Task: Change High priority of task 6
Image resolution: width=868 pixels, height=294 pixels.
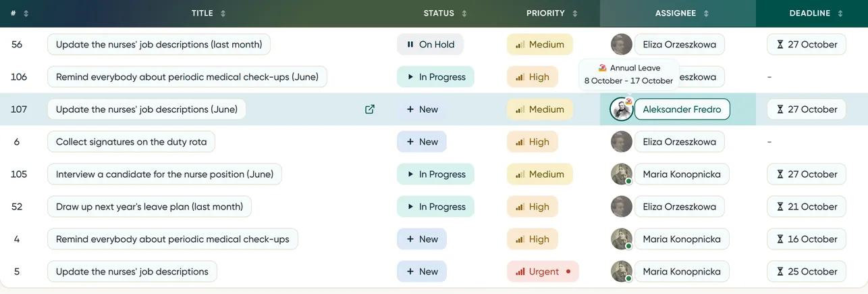Action: pyautogui.click(x=533, y=142)
